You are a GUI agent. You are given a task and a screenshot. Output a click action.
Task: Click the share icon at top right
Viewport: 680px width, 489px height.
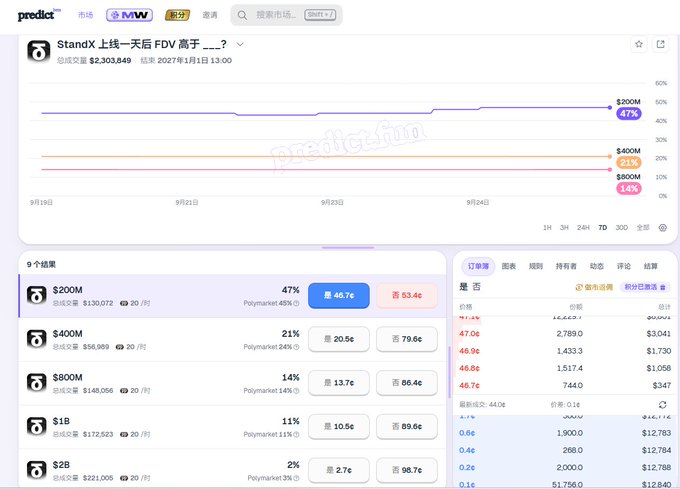(660, 44)
